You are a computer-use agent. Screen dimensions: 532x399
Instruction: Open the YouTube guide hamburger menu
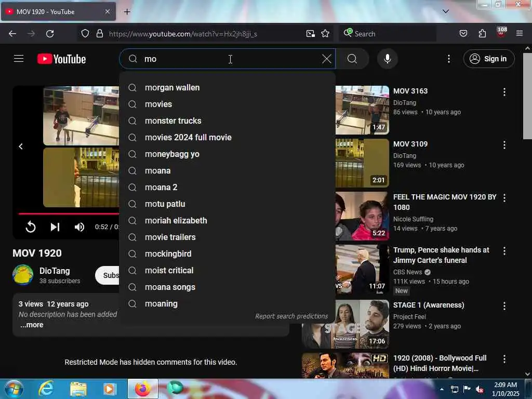tap(19, 59)
